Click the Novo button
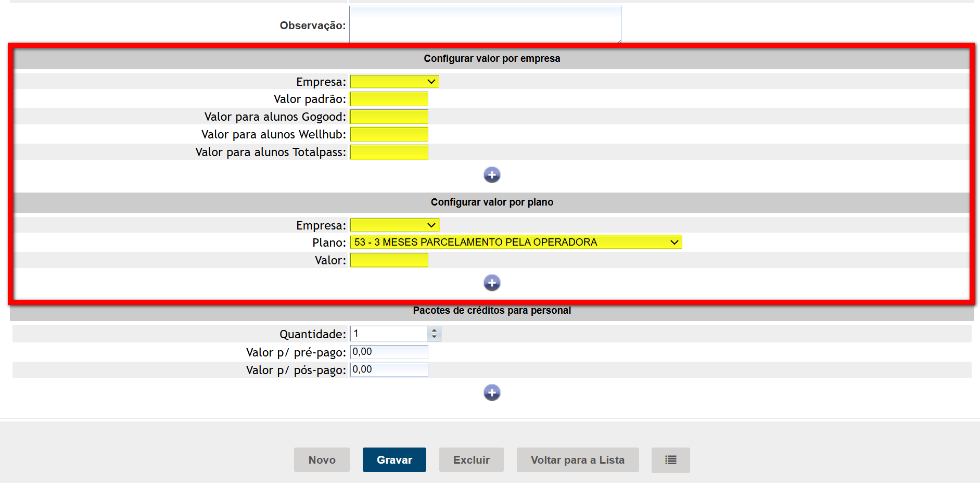 pos(322,460)
